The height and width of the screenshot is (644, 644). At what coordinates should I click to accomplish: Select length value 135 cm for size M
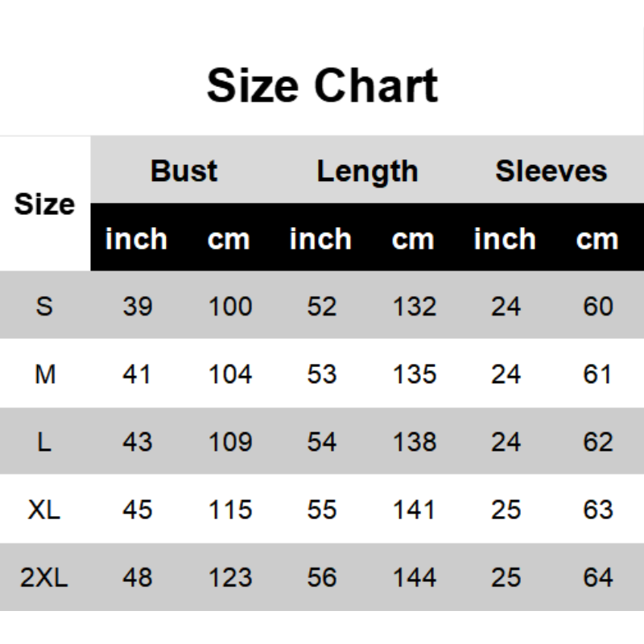tap(415, 374)
